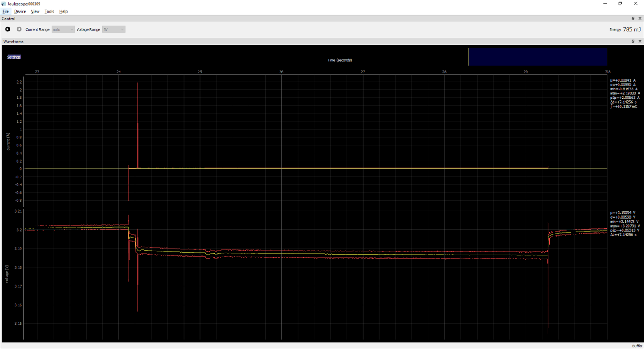
Task: Click the record button next to play
Action: pyautogui.click(x=19, y=29)
